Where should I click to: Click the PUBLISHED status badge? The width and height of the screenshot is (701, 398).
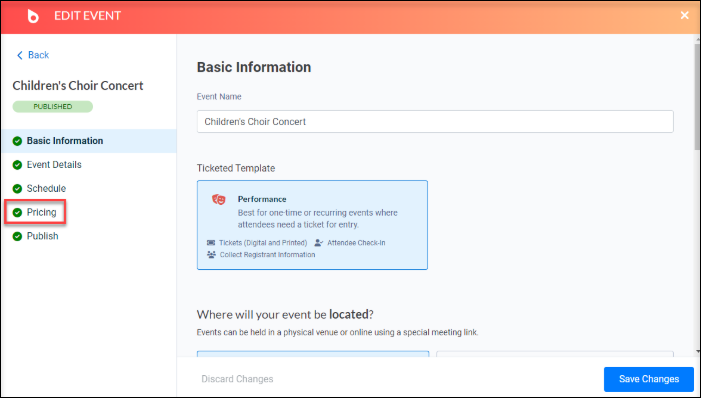[53, 106]
